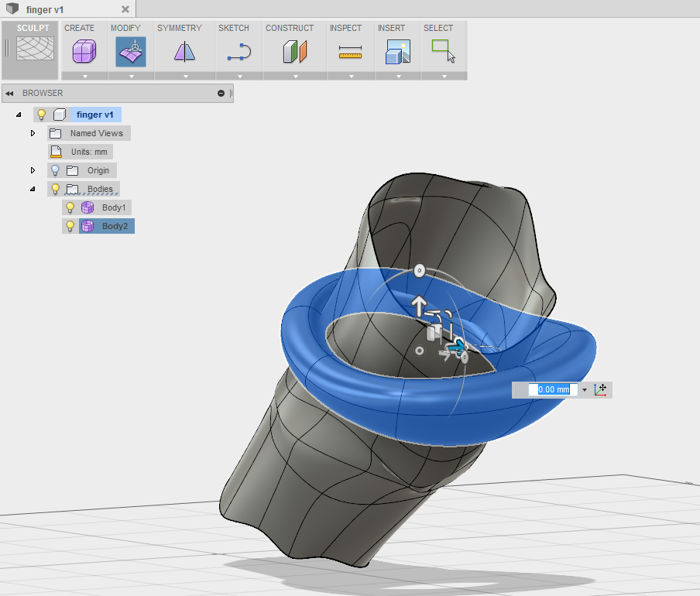Expand the Named Views tree node
Image resolution: width=700 pixels, height=596 pixels.
(x=33, y=133)
